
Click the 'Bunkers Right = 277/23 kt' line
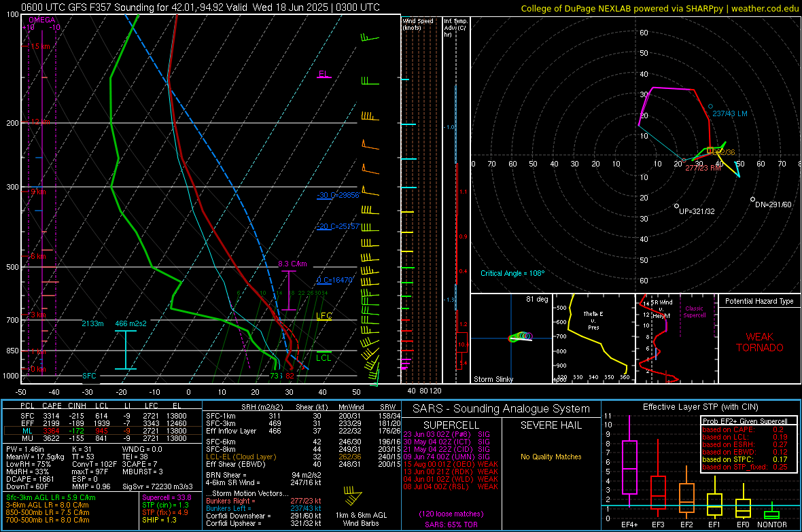(264, 501)
